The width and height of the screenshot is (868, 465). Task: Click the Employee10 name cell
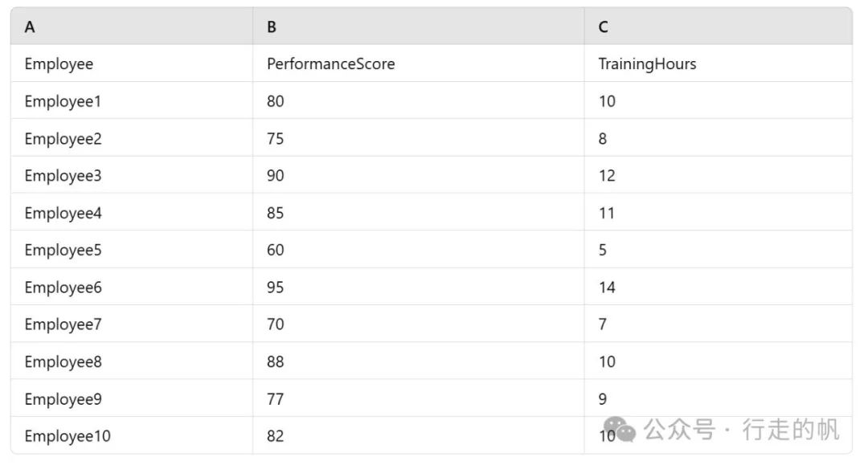[132, 436]
